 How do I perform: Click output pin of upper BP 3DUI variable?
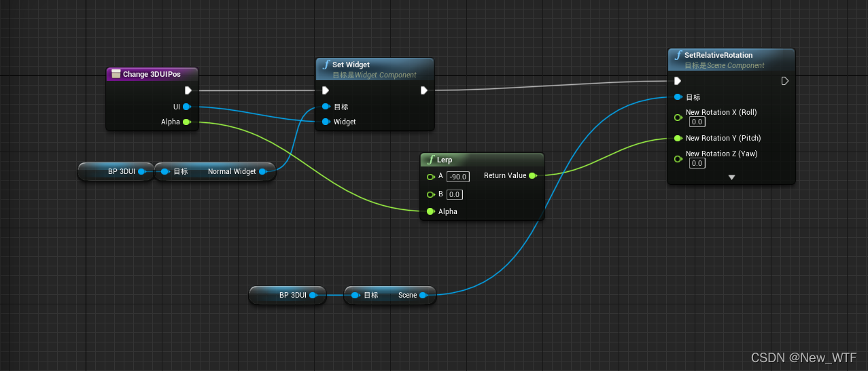point(141,171)
